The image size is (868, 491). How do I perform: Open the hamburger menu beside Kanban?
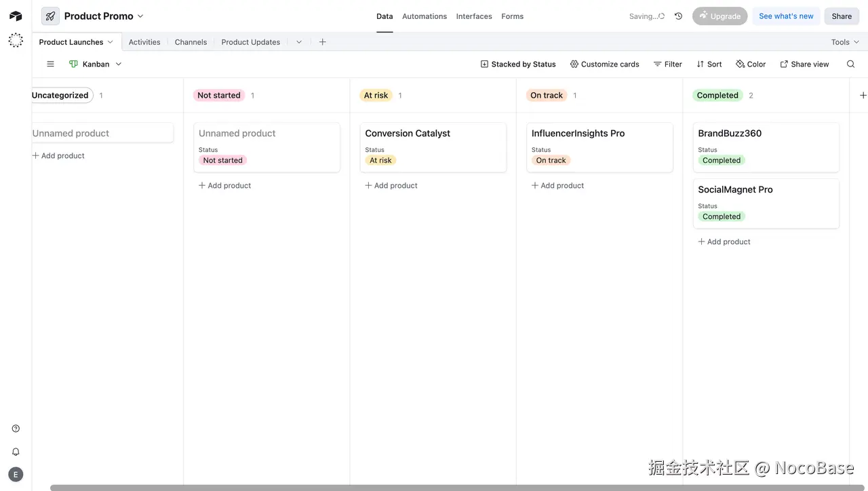(50, 64)
